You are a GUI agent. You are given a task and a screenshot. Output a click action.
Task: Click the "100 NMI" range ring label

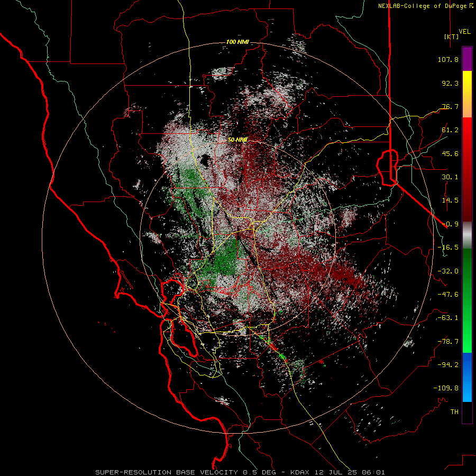pos(237,42)
